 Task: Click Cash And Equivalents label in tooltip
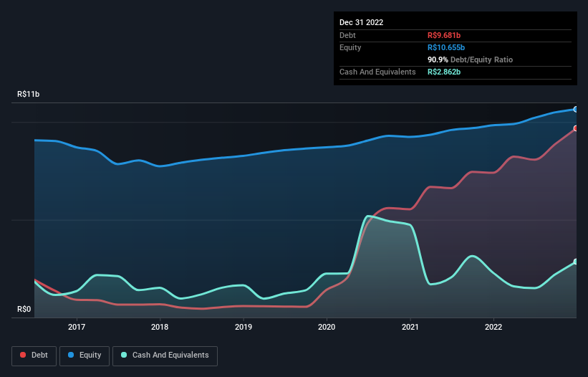coord(377,72)
